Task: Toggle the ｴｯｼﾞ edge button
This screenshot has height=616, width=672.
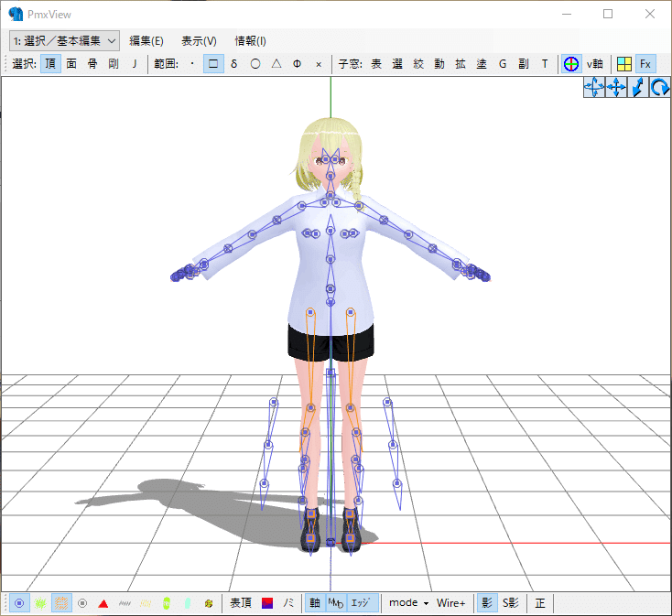Action: 363,603
